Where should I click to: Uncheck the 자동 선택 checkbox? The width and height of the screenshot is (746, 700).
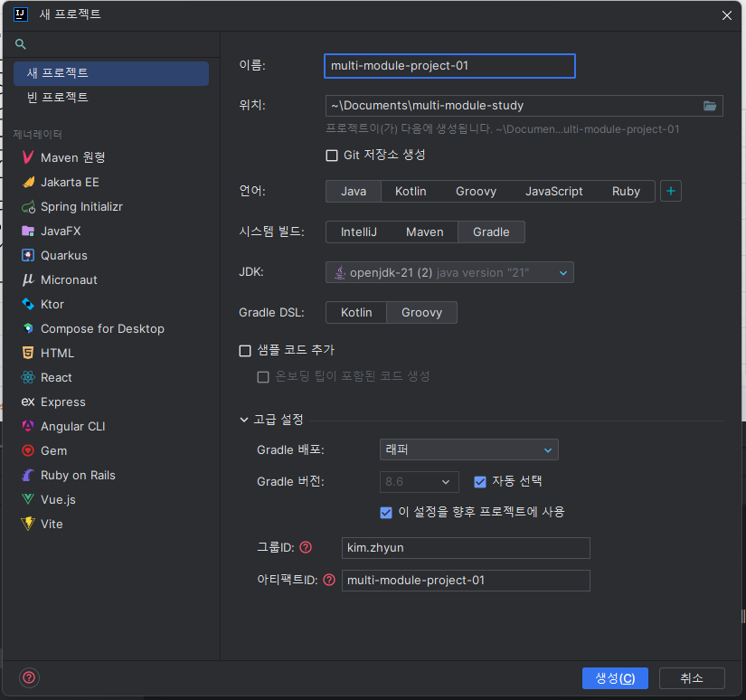click(480, 482)
